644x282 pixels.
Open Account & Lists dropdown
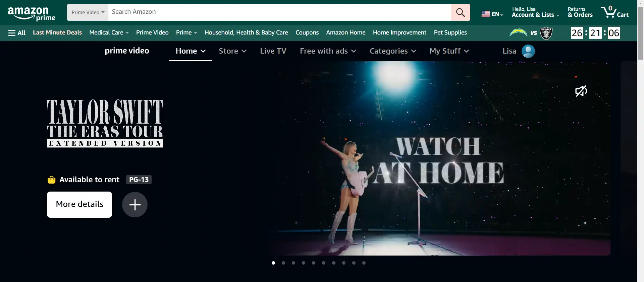coord(535,12)
